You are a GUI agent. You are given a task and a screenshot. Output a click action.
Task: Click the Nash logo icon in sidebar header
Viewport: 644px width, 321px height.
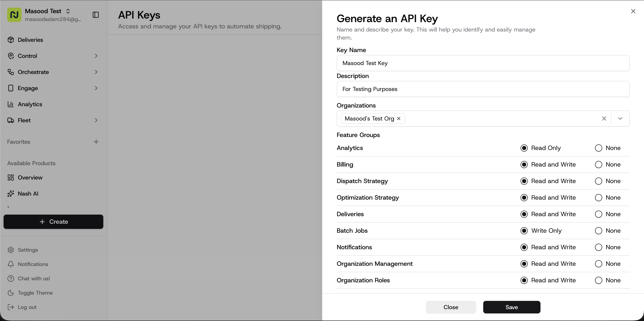coord(14,15)
